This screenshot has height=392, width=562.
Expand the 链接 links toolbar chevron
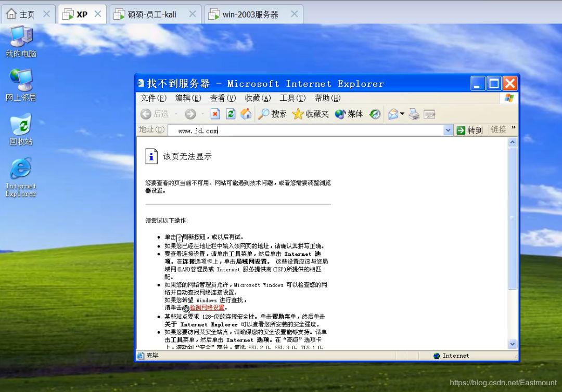click(x=513, y=127)
